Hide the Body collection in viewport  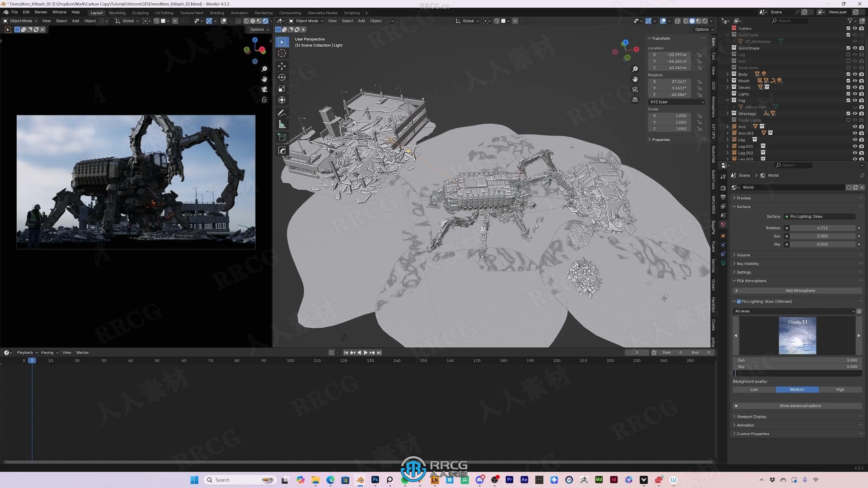tap(855, 74)
